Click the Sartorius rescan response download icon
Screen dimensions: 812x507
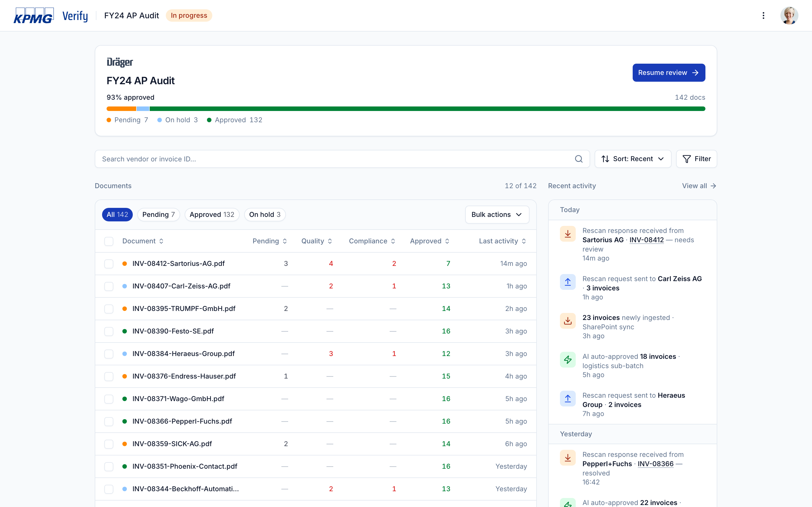tap(568, 234)
